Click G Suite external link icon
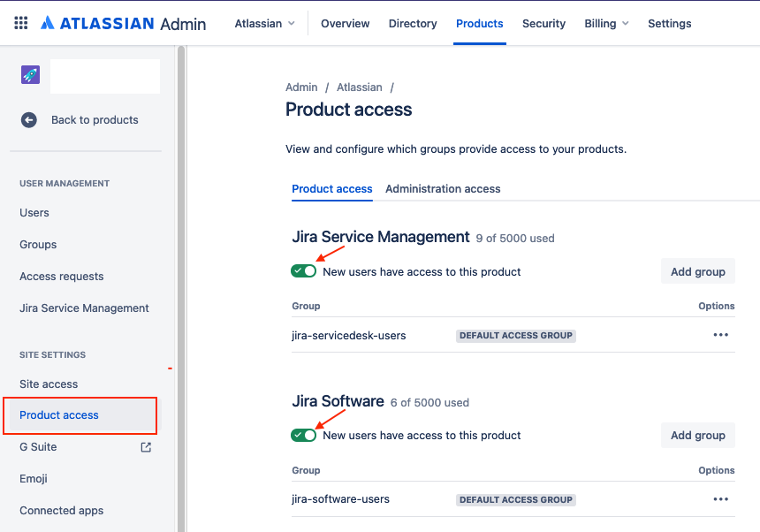Screen dimensions: 760x532 146,447
